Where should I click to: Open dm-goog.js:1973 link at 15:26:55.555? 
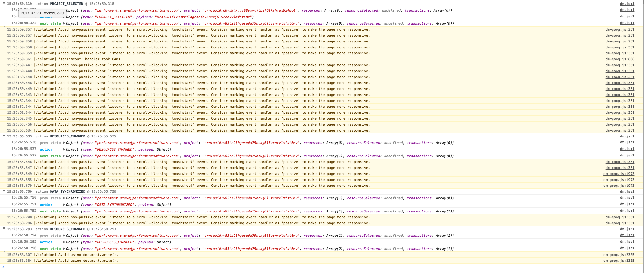point(619,180)
